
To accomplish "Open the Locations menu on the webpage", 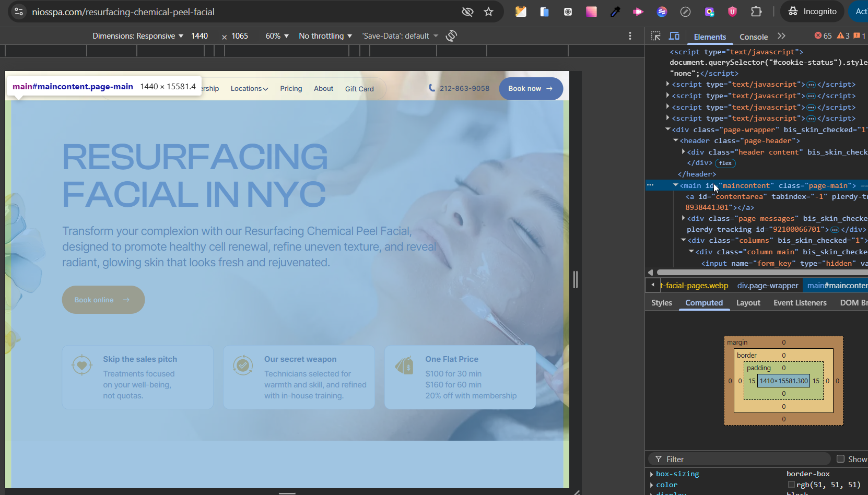I will pos(249,89).
